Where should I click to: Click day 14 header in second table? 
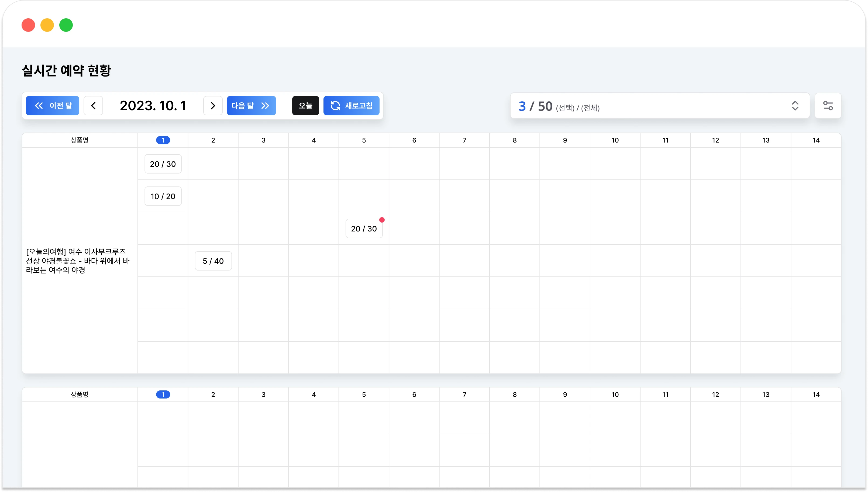click(816, 394)
